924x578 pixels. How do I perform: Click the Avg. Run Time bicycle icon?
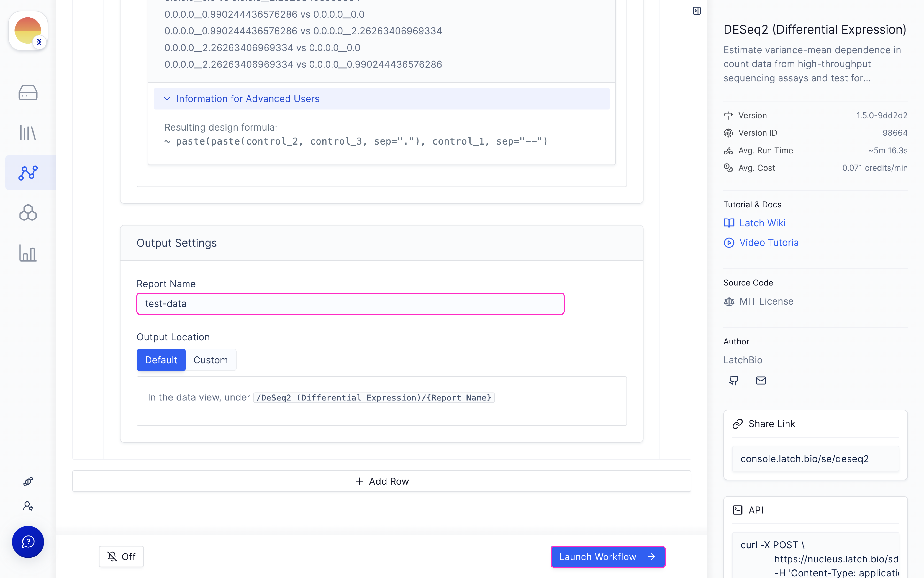click(x=728, y=151)
